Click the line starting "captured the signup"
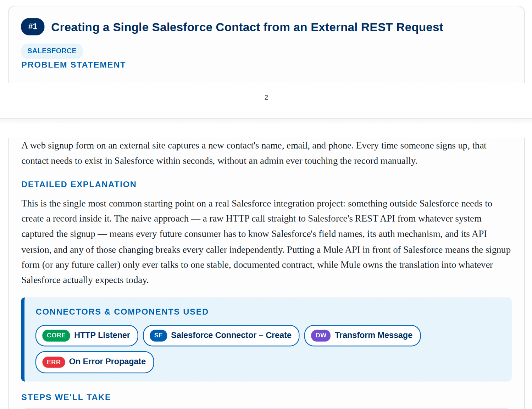Viewport: 532px width, 409px height. [254, 234]
